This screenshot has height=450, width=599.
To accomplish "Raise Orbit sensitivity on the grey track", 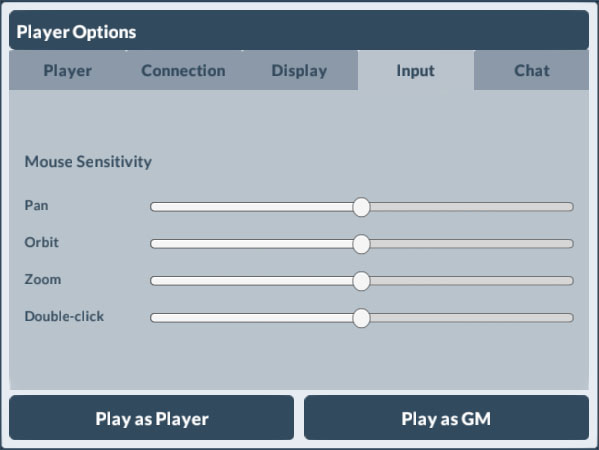I will tap(472, 244).
